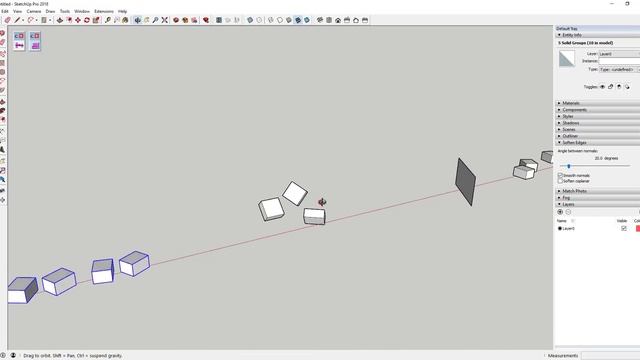The image size is (640, 360).
Task: Activate the Zoom magnifier tool
Action: [156, 20]
